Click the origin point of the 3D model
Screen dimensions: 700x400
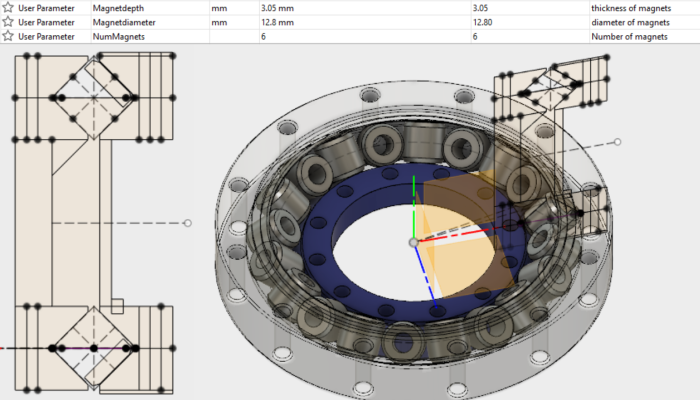pos(414,242)
